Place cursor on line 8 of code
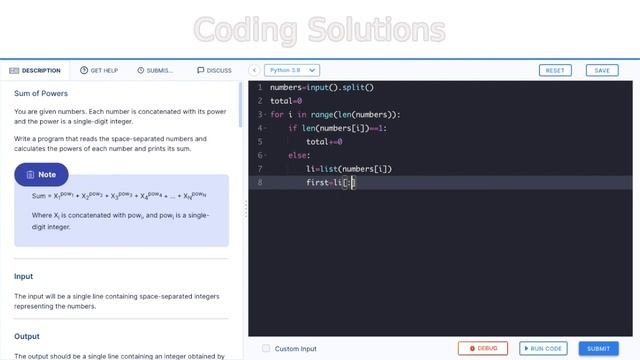640x360 pixels. coord(440,182)
